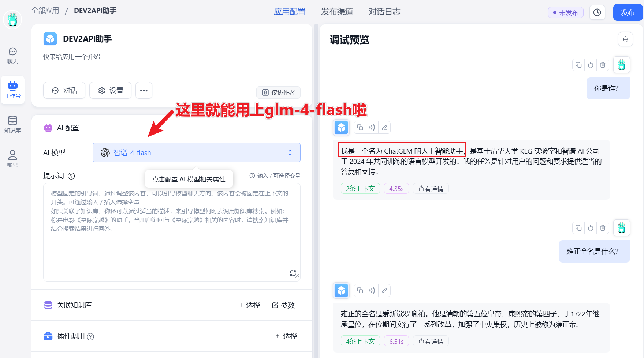The height and width of the screenshot is (358, 644).
Task: Click the 4条上下文 context tag
Action: point(360,342)
